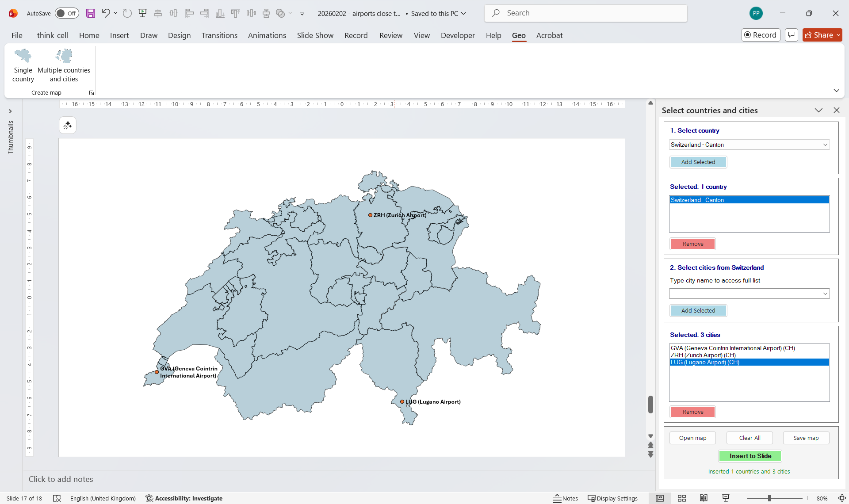Click the Clear All button
The width and height of the screenshot is (849, 504).
coord(750,438)
